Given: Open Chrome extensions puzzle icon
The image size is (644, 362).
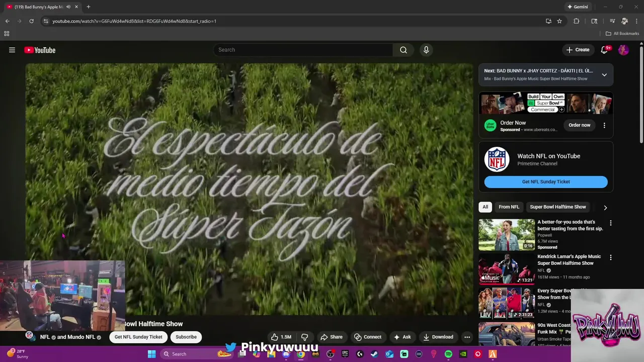Looking at the screenshot, I should click(577, 21).
